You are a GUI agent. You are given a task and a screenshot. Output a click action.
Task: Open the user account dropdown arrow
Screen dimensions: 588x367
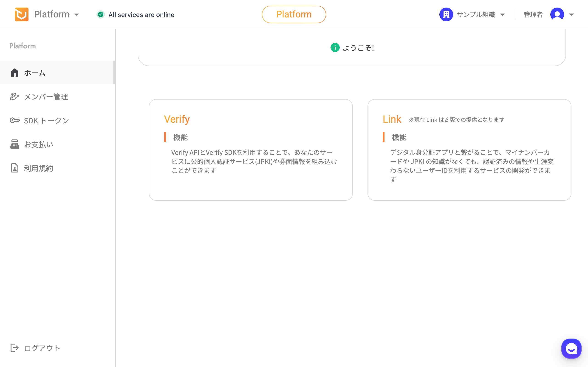point(571,14)
